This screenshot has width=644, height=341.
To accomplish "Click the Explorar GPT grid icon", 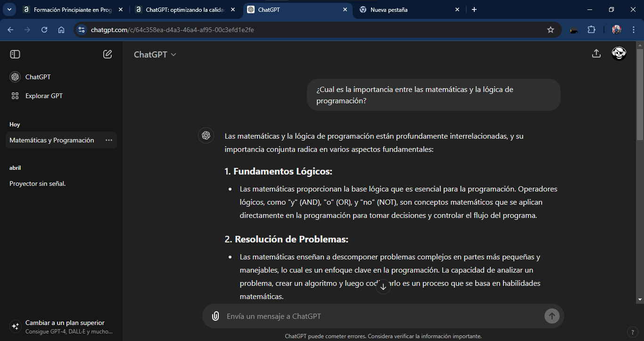I will pos(15,96).
